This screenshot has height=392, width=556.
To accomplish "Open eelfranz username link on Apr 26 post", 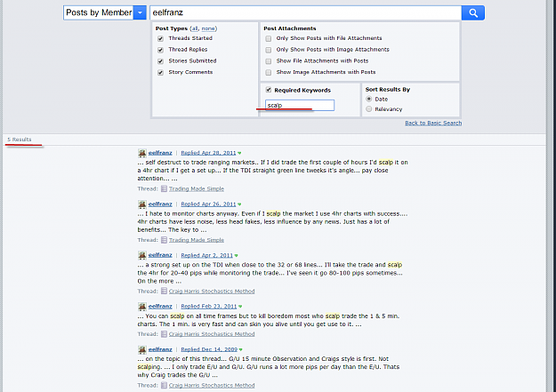I will [x=160, y=204].
